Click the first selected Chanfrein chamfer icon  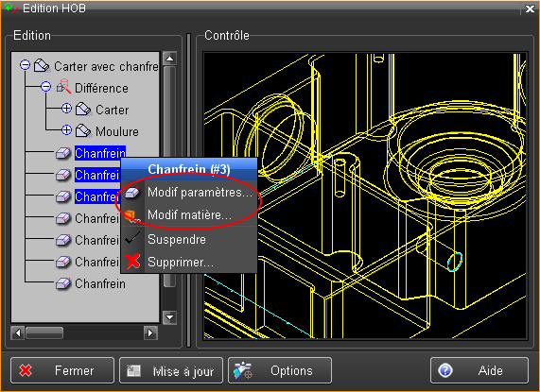point(63,153)
